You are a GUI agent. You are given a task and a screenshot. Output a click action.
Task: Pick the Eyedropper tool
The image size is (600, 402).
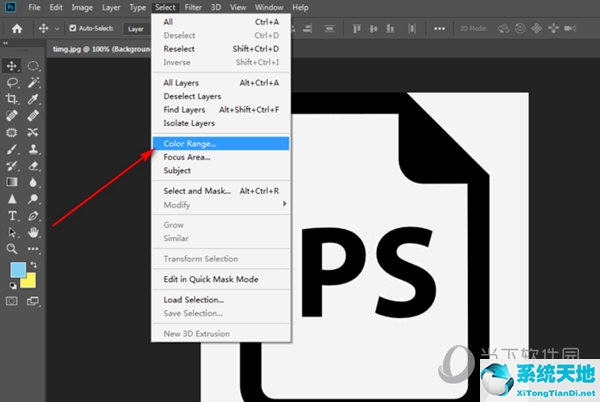[x=33, y=99]
